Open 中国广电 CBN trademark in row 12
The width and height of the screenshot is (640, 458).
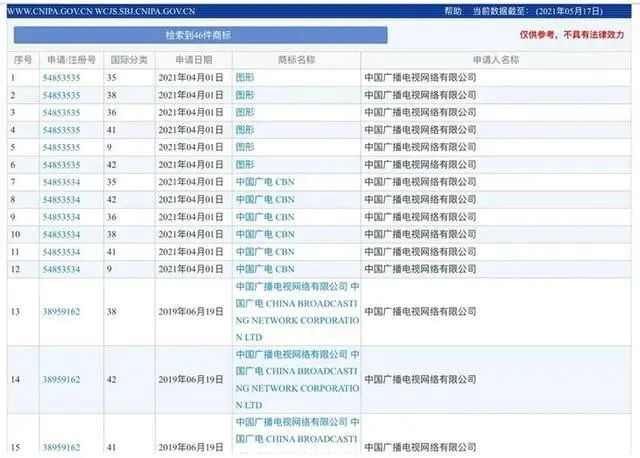265,269
